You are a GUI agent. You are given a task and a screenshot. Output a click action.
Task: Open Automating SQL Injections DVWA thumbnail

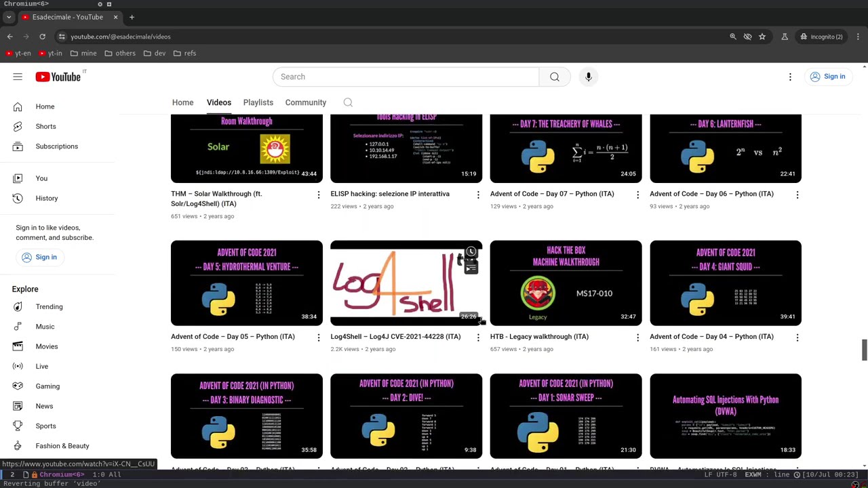(x=726, y=416)
